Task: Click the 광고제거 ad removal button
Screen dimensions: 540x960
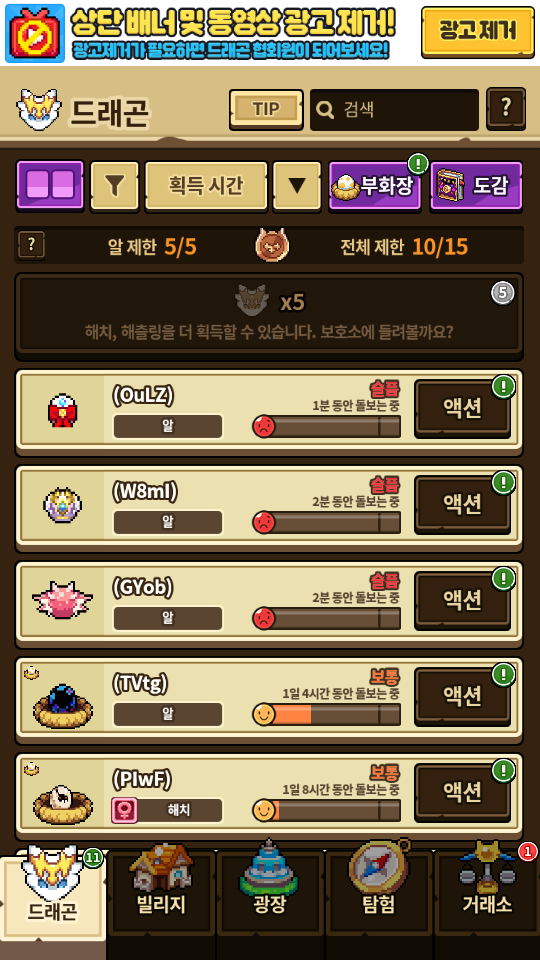Action: pos(478,31)
